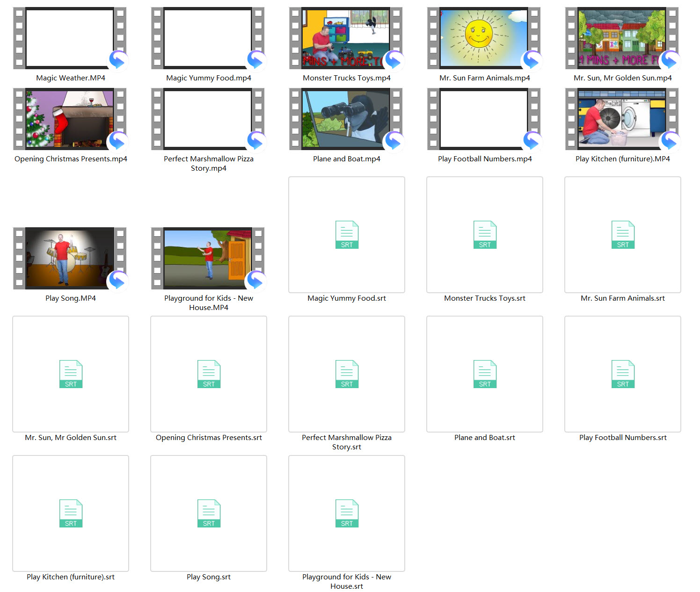Click the Monster Trucks Toys.srt subtitle icon

pos(485,235)
